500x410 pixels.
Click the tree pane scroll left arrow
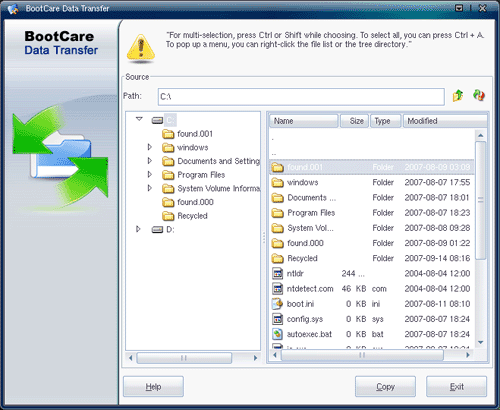pos(130,358)
